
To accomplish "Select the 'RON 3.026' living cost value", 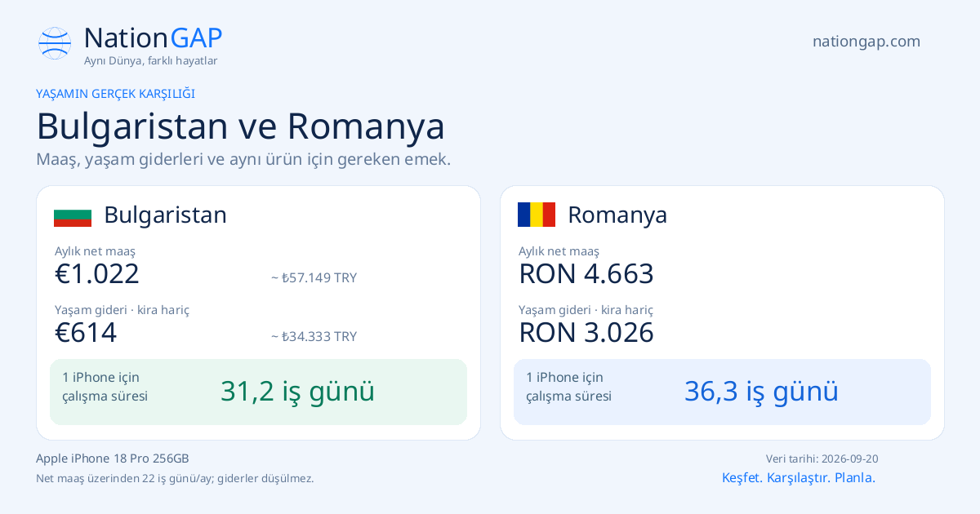I will (x=586, y=333).
